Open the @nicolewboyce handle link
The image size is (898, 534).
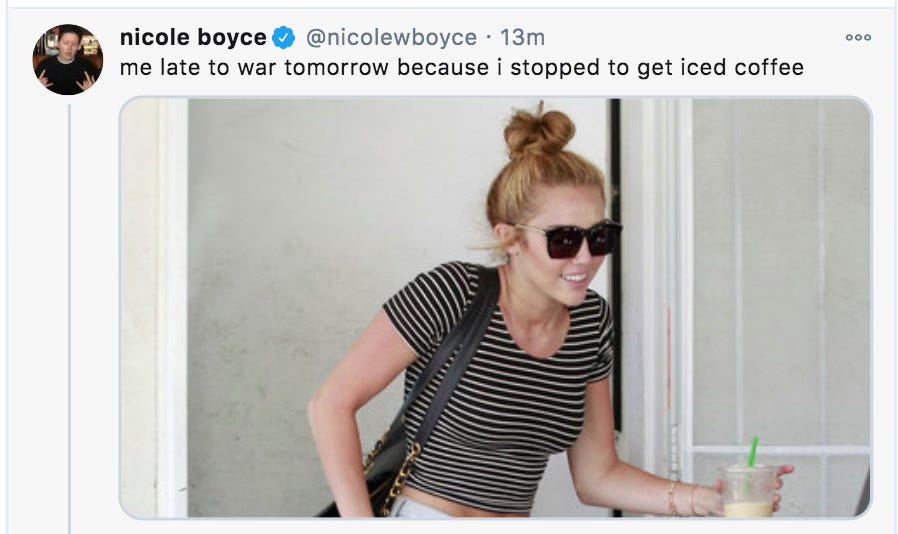pyautogui.click(x=391, y=37)
